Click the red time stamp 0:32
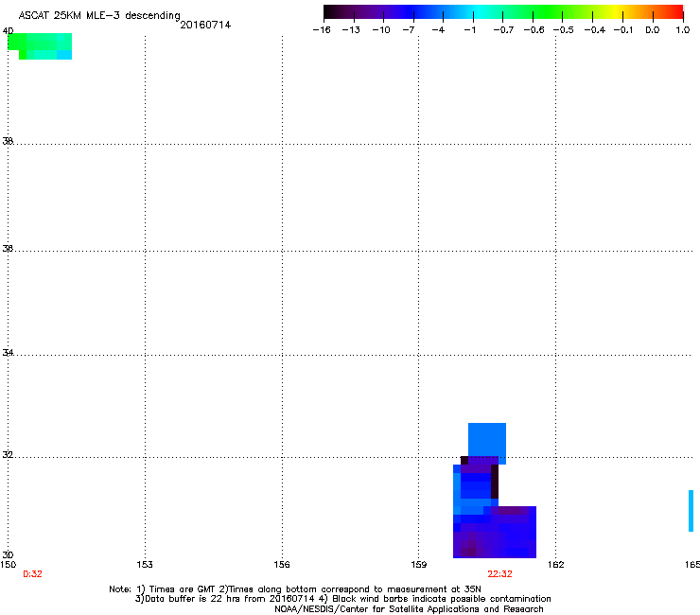Image resolution: width=700 pixels, height=615 pixels. 32,574
